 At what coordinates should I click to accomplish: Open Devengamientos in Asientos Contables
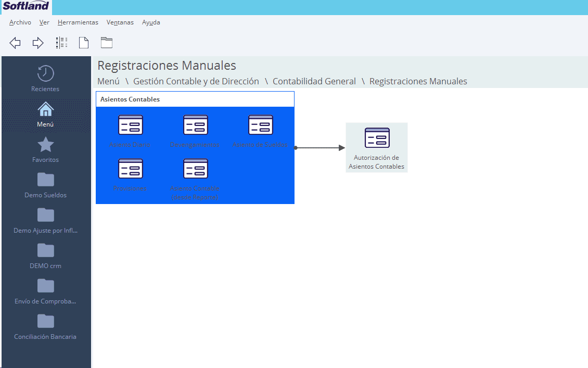195,125
